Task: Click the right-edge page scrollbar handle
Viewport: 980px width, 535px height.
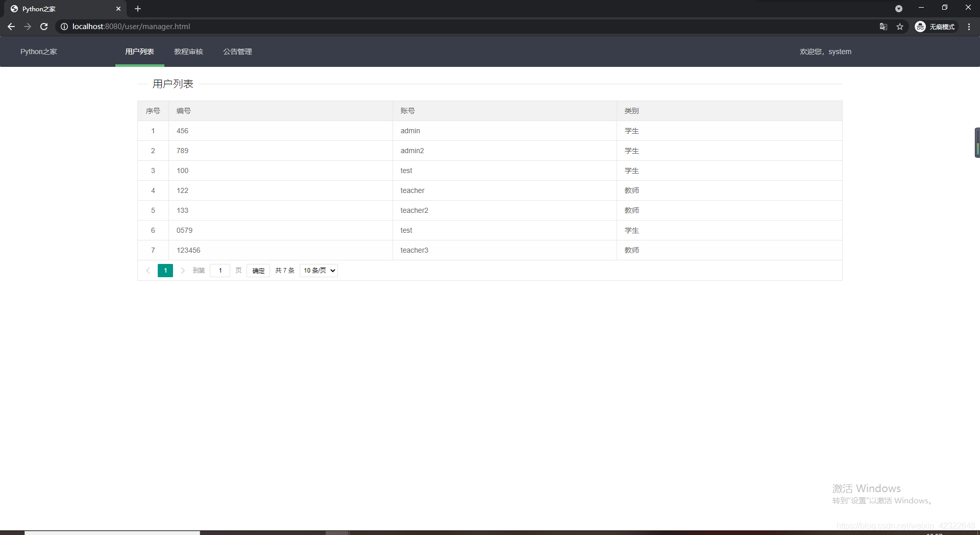Action: coord(977,142)
